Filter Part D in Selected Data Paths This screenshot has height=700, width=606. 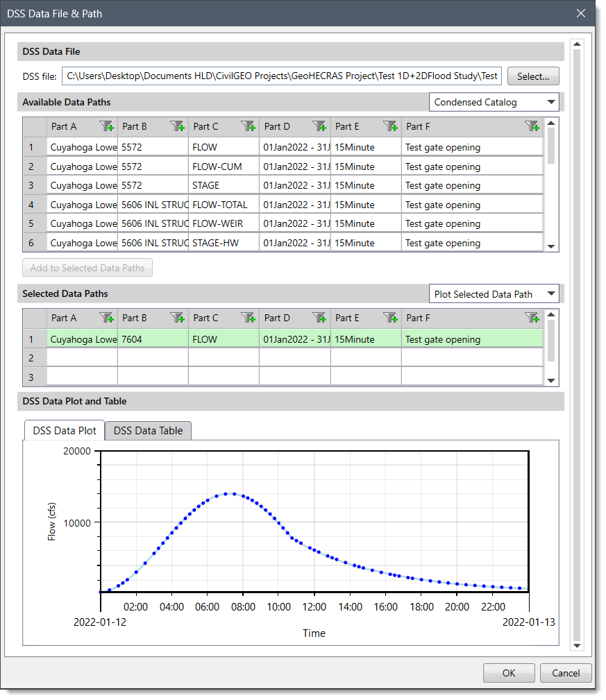coord(319,318)
